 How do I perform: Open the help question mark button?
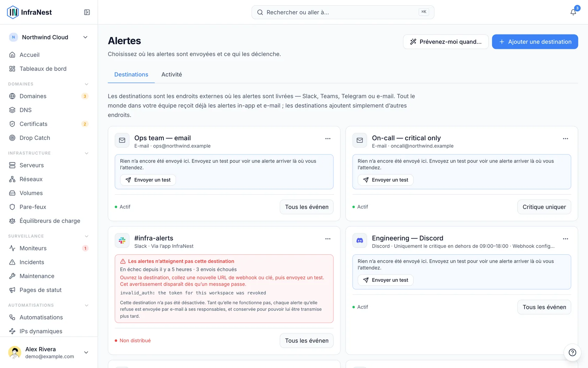pyautogui.click(x=572, y=352)
